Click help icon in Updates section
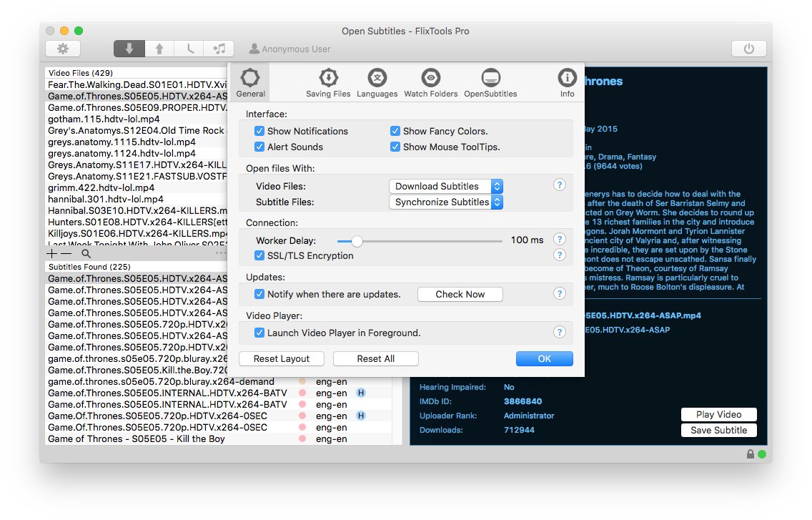Viewport: 812px width, 520px height. pos(559,293)
